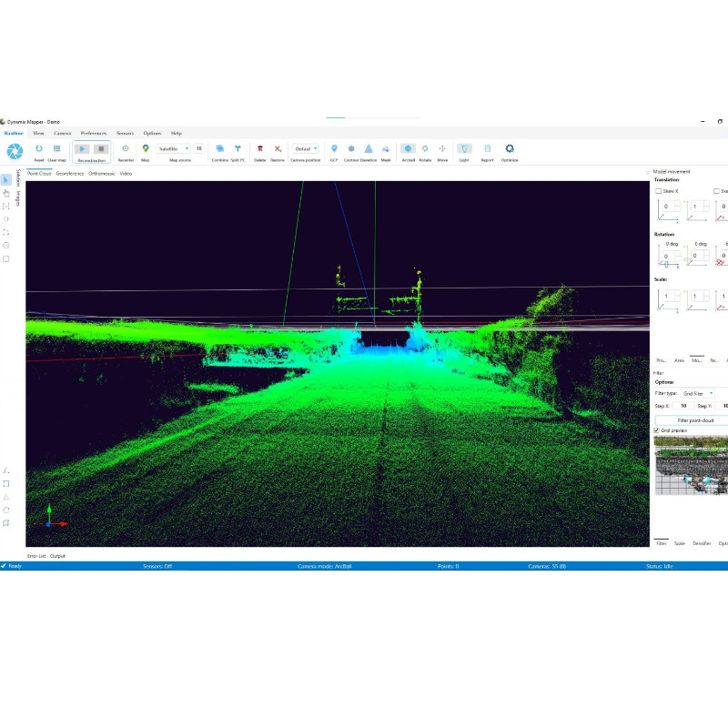Click the Reset icon
The height and width of the screenshot is (728, 728).
[39, 148]
